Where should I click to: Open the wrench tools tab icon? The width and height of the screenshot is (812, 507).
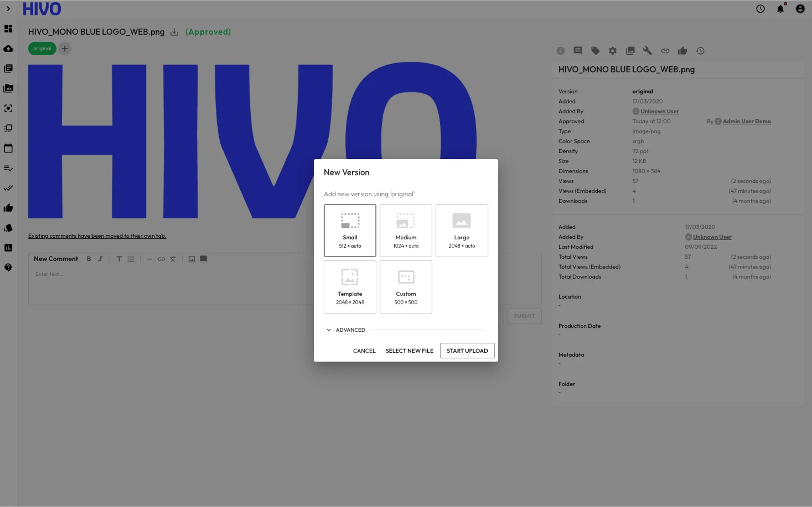tap(647, 51)
